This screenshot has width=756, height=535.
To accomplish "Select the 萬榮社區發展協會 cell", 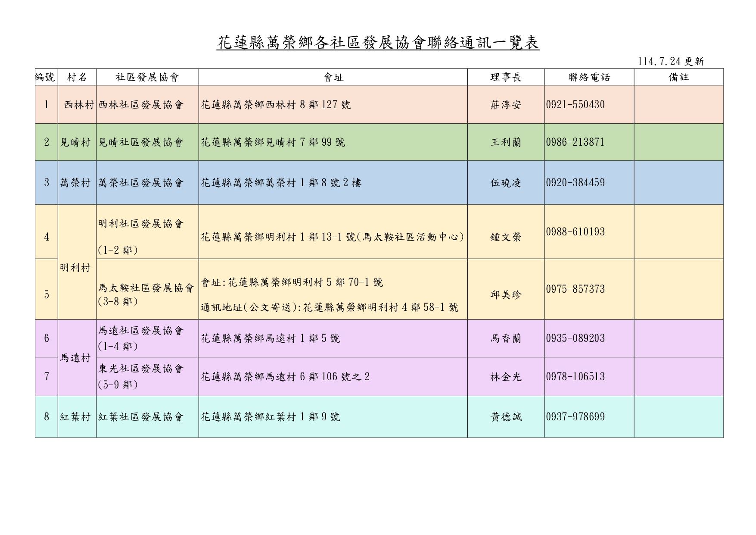I will [x=141, y=183].
